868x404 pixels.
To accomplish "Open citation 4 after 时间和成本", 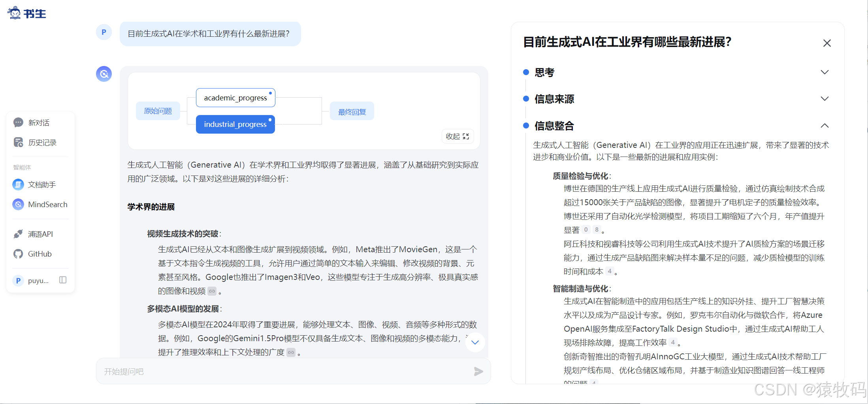I will [610, 271].
